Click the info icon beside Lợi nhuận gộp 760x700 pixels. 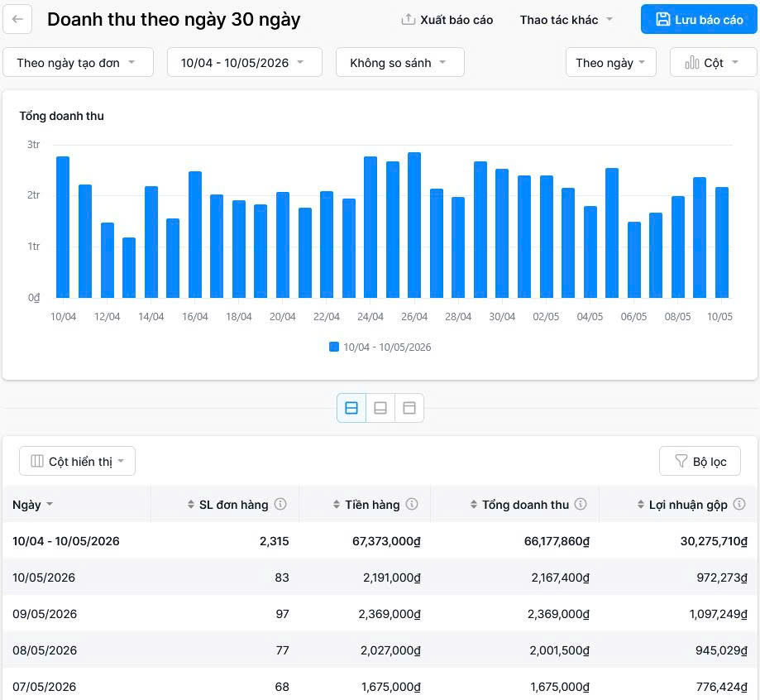tap(739, 504)
